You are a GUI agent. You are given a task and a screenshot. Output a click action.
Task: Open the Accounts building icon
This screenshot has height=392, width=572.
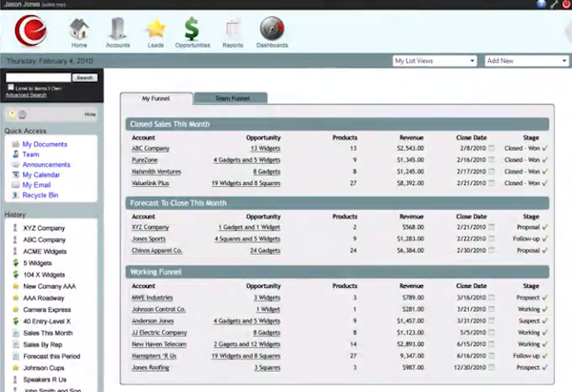pos(117,28)
